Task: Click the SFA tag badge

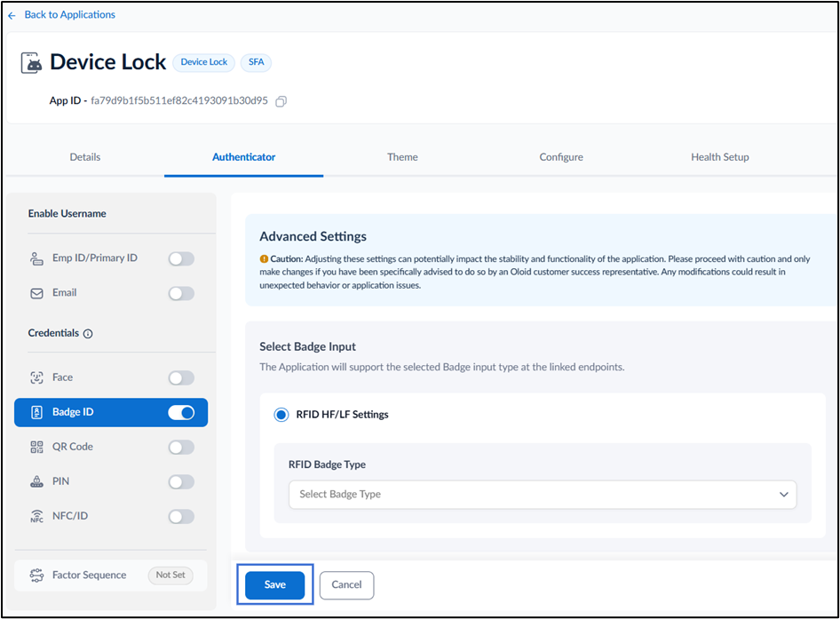Action: pyautogui.click(x=256, y=62)
